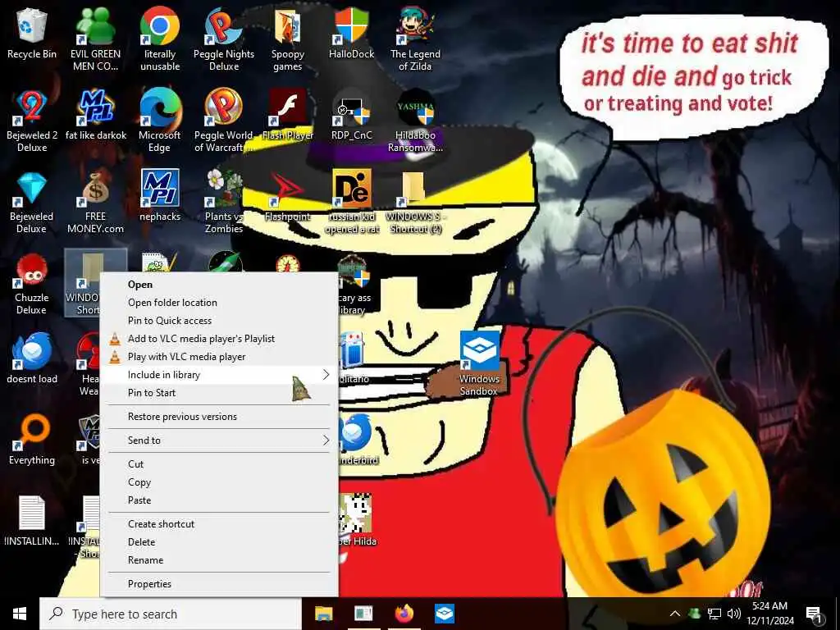The image size is (840, 630).
Task: Select Peggle World of Warcraft icon
Action: (224, 121)
